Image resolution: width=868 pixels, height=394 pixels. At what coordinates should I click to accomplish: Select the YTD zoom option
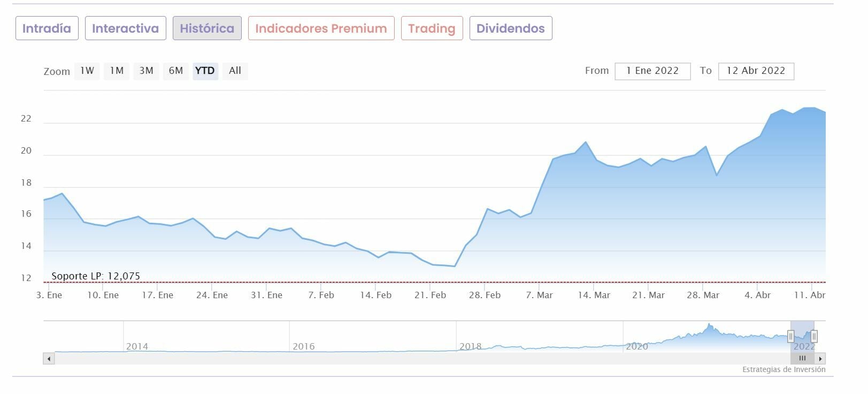[x=205, y=71]
